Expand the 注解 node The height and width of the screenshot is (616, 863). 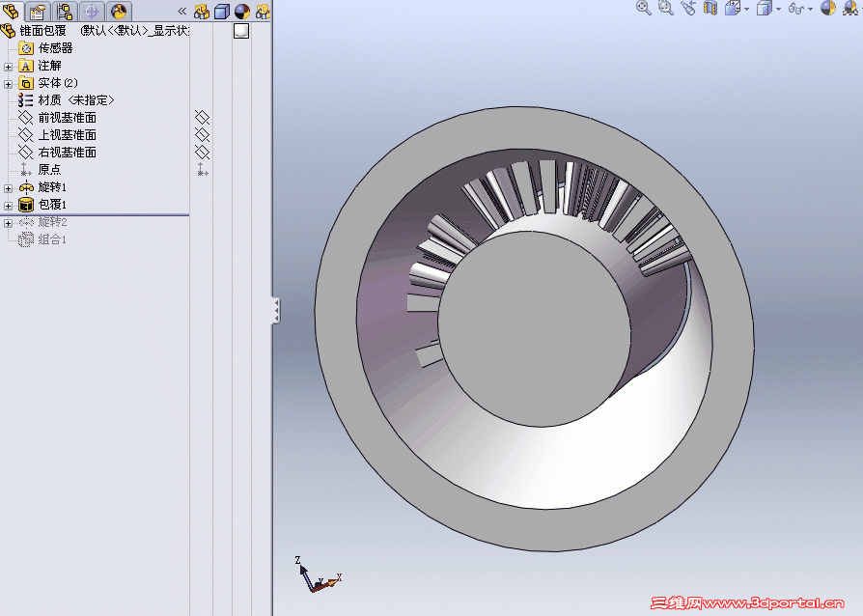click(8, 67)
